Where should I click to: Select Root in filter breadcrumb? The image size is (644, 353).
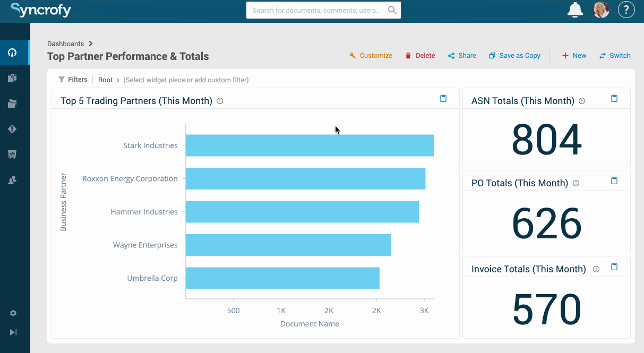105,80
